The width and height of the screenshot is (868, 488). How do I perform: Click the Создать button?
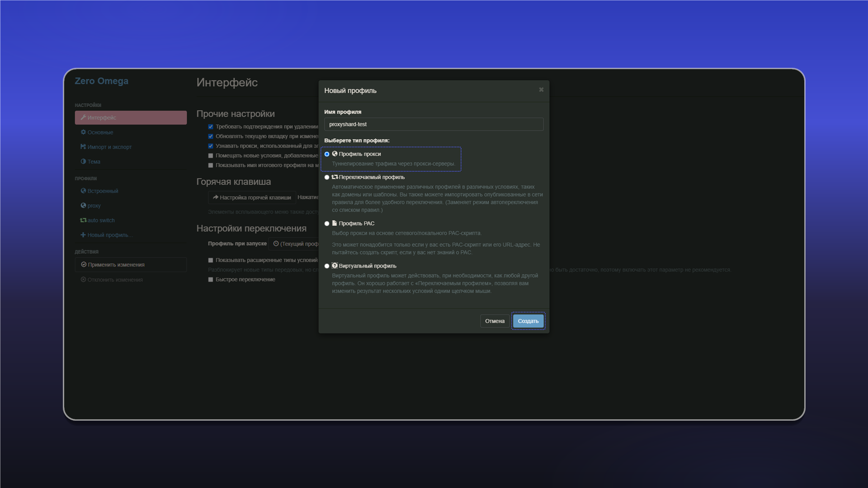528,321
